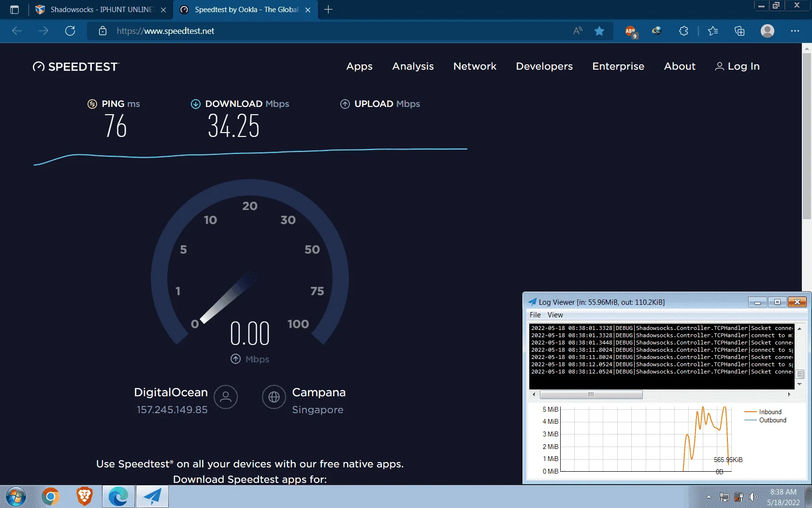Viewport: 812px width, 508px height.
Task: Click the Singapore location text
Action: 318,410
